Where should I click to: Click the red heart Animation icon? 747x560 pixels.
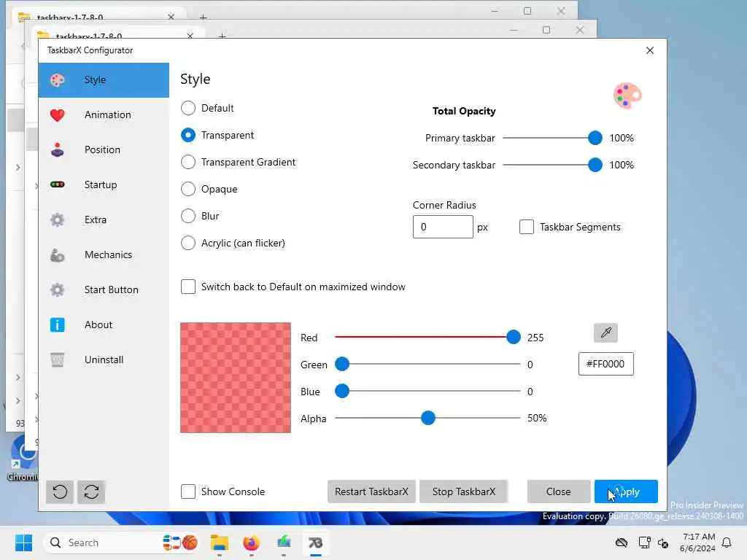click(57, 115)
